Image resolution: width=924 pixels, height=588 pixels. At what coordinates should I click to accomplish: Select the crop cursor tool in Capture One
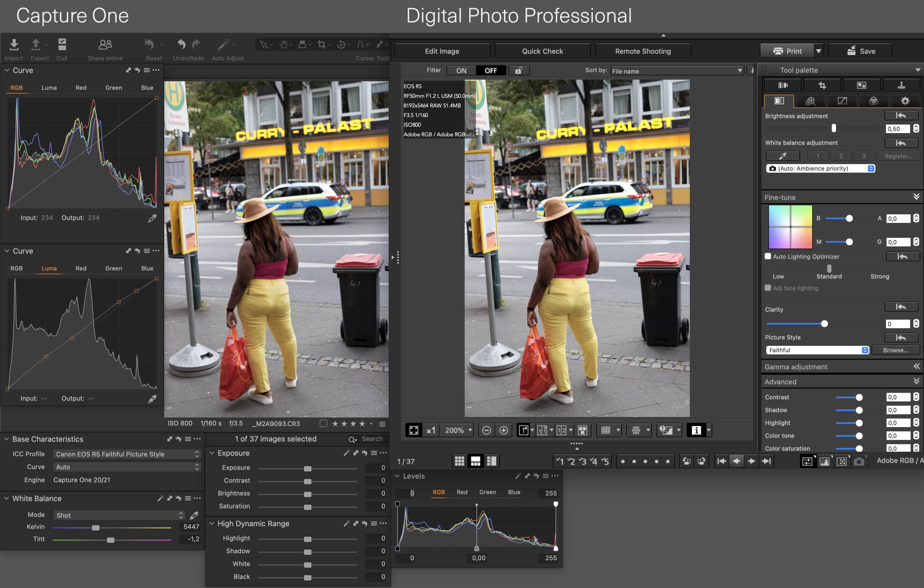tap(321, 44)
